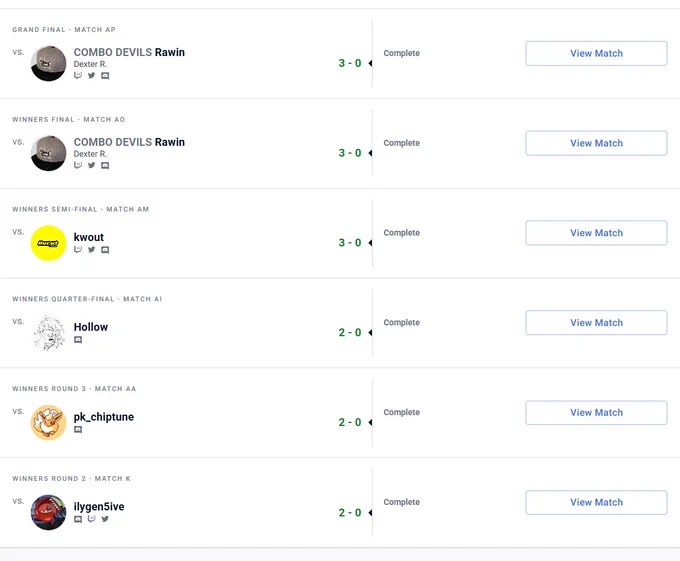Image resolution: width=680 pixels, height=561 pixels.
Task: View Match for Winners Semi-Final Match AM
Action: pyautogui.click(x=596, y=233)
